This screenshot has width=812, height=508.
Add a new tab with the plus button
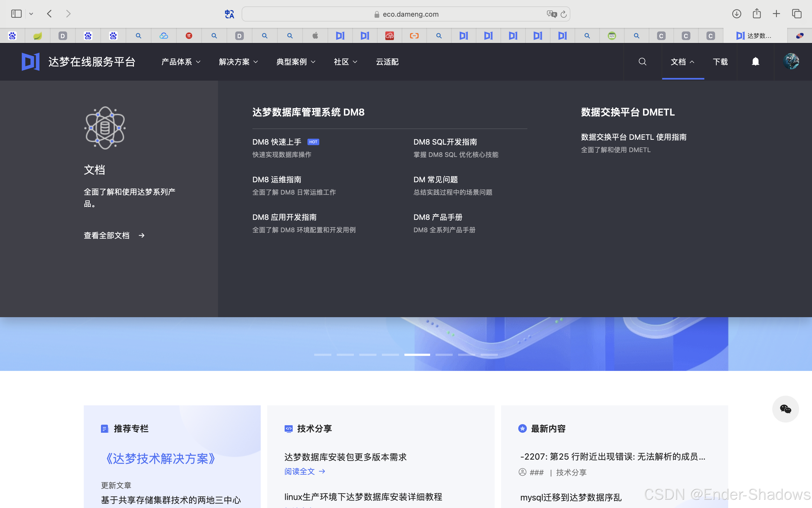click(x=777, y=14)
